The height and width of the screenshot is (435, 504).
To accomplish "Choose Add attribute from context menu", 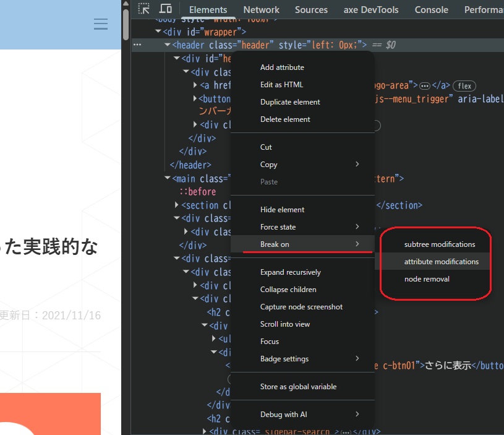I will point(302,67).
